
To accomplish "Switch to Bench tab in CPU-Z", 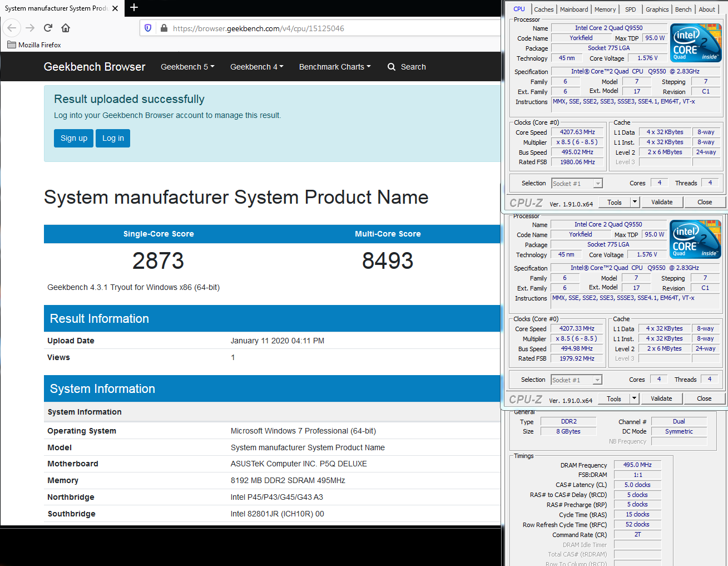I will coord(683,9).
